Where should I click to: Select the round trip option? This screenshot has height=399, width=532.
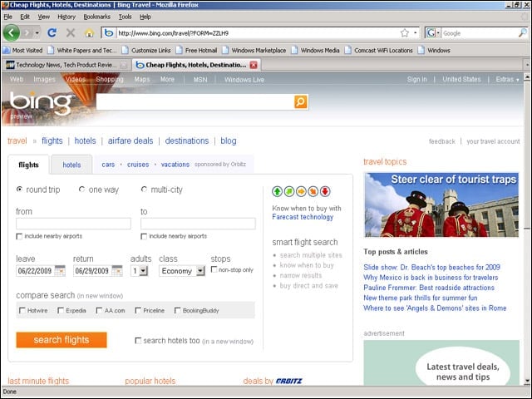19,190
